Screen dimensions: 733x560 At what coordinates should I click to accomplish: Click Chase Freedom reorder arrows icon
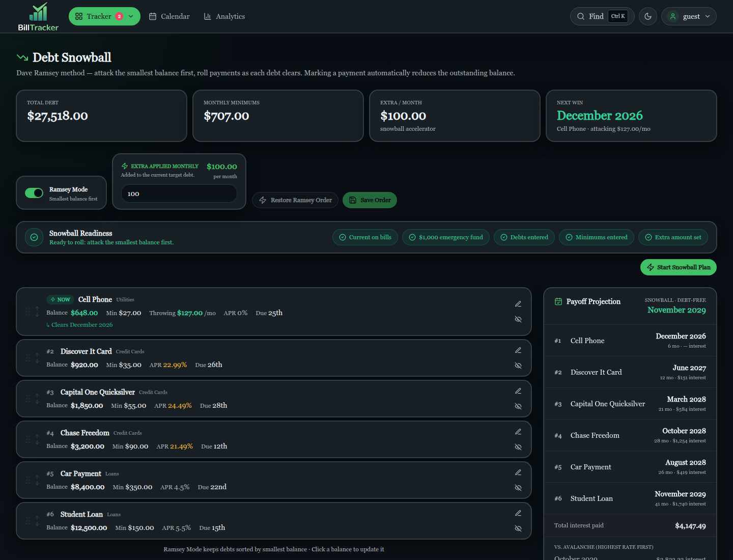37,439
